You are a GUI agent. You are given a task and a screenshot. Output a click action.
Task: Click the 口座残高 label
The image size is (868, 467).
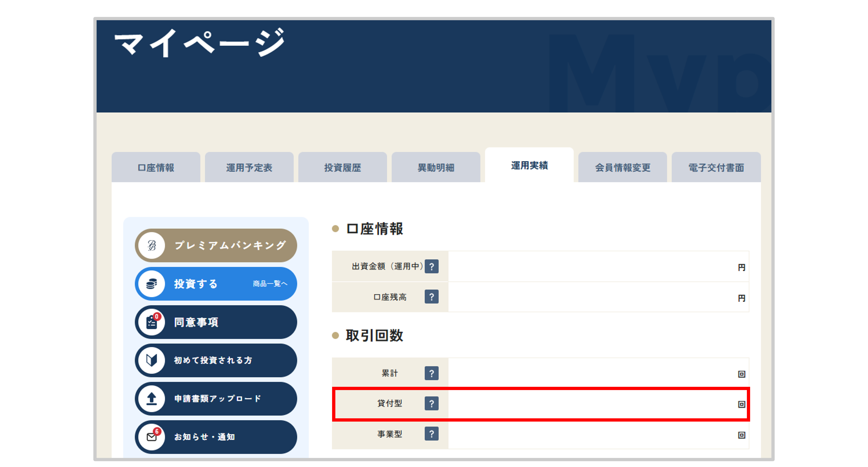(x=390, y=297)
